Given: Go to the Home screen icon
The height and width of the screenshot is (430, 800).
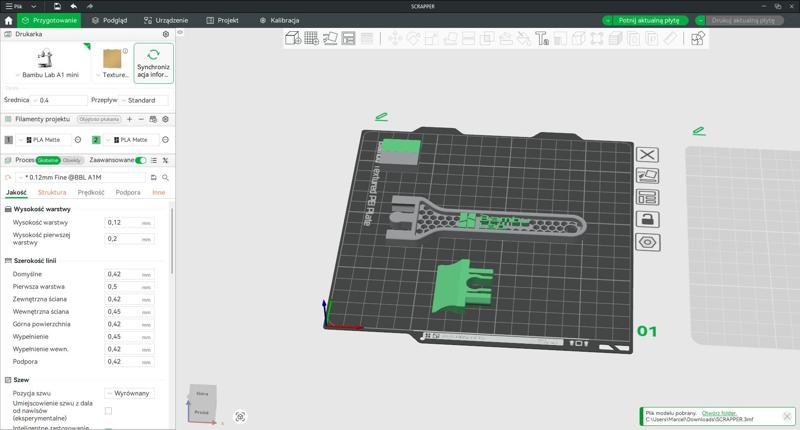Looking at the screenshot, I should click(8, 20).
